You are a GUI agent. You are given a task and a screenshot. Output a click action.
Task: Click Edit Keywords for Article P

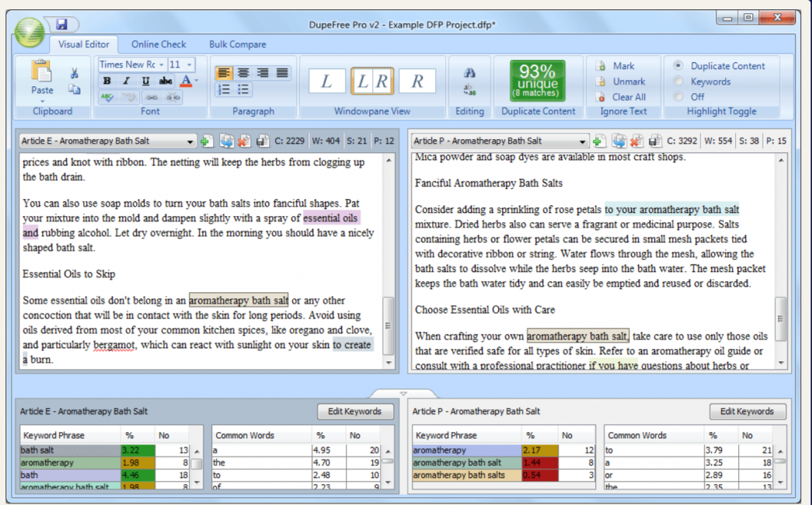pyautogui.click(x=747, y=411)
